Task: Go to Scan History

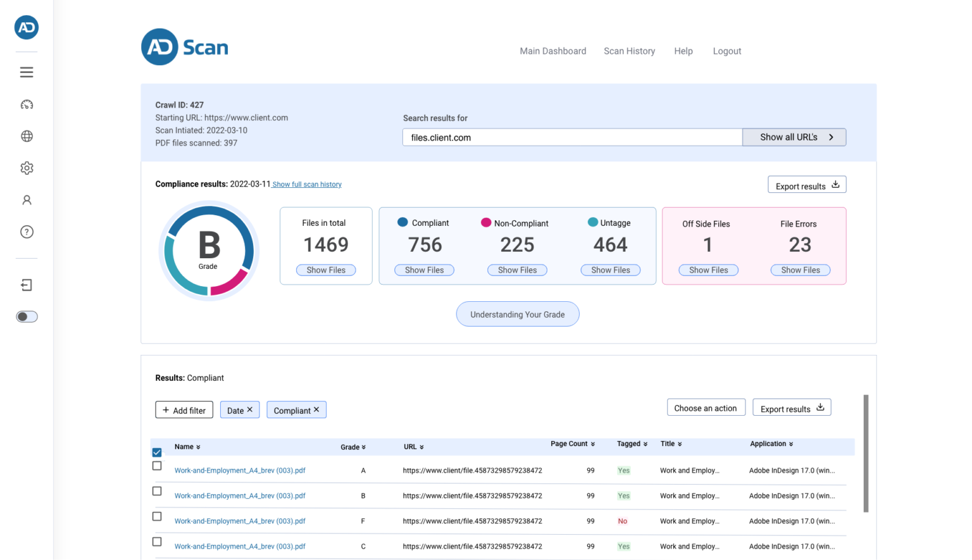Action: (629, 51)
